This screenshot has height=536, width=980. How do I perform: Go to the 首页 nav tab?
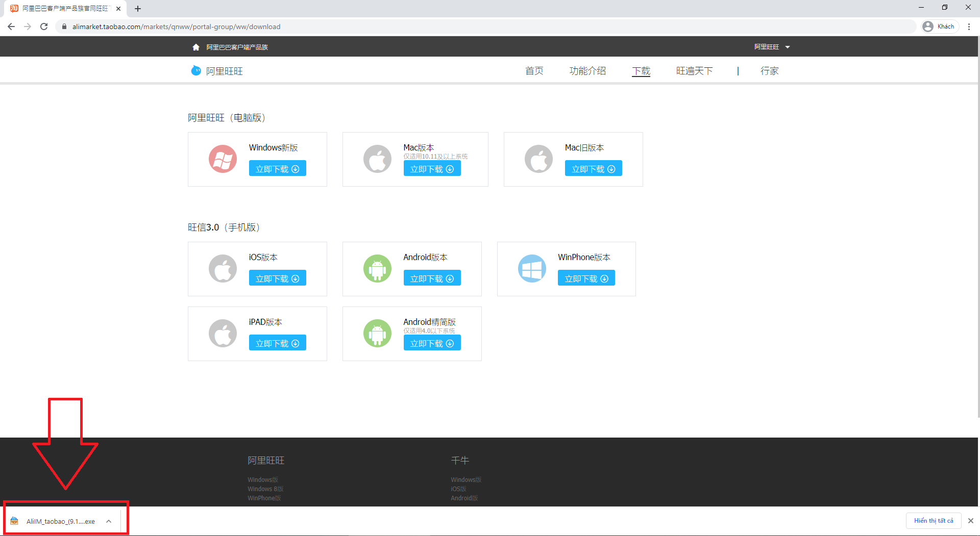(534, 71)
